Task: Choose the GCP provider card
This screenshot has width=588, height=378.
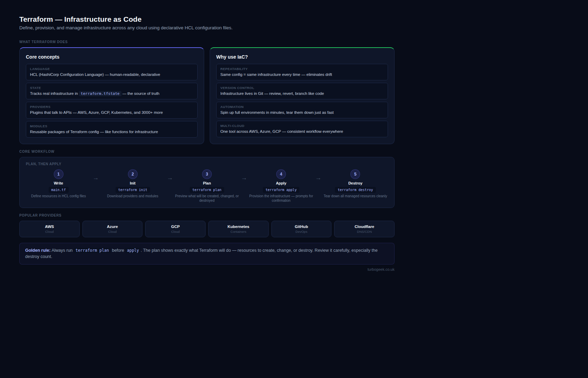Action: (175, 229)
